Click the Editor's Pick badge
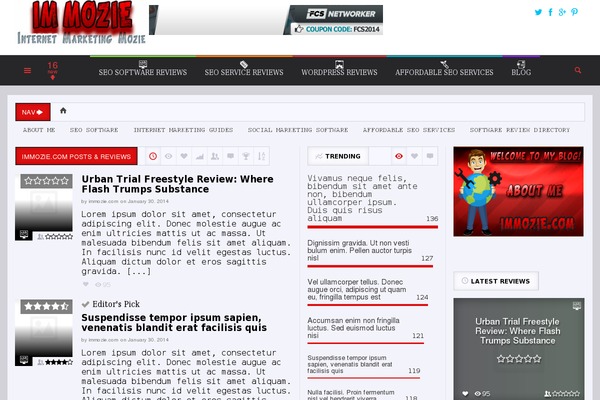This screenshot has width=600, height=400. (x=111, y=304)
